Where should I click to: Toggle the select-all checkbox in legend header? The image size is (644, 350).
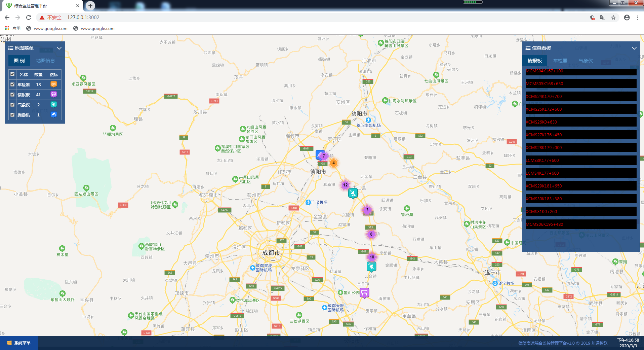pos(12,74)
